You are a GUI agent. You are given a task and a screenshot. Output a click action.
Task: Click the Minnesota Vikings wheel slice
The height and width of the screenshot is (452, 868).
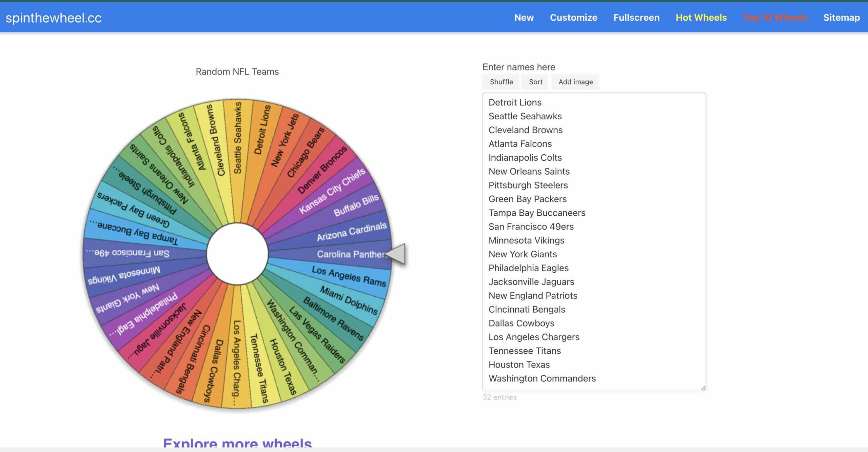pyautogui.click(x=124, y=275)
